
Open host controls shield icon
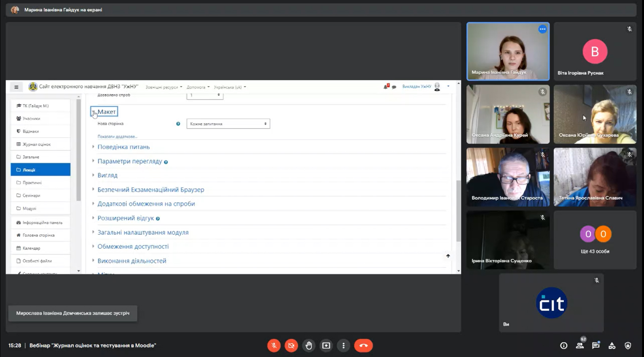pos(628,346)
